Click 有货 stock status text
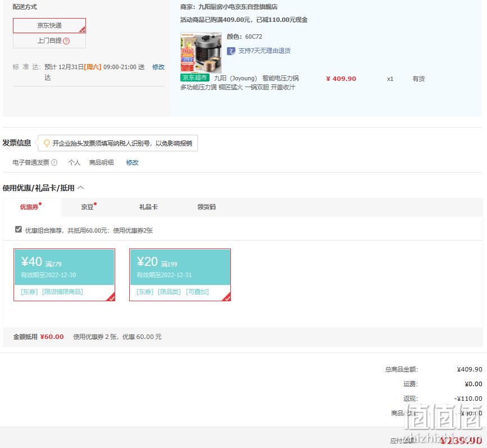Viewport: 487px width, 448px height. (418, 79)
